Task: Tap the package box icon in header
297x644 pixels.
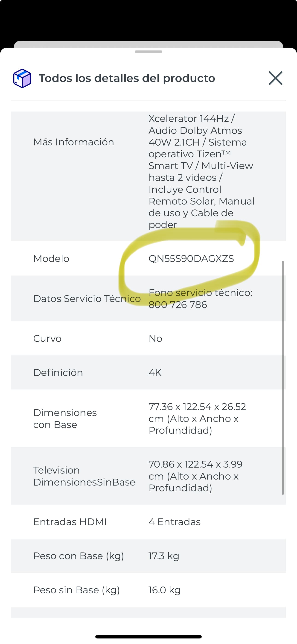Action: point(22,78)
